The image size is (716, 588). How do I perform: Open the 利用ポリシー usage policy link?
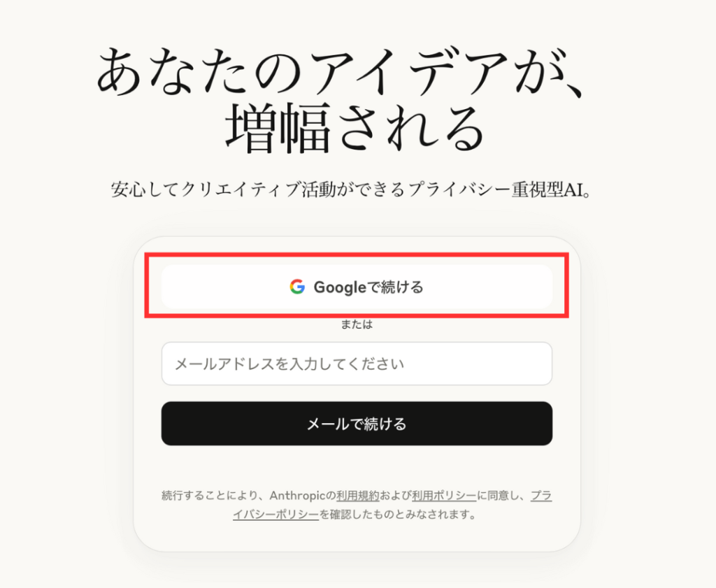pos(444,495)
